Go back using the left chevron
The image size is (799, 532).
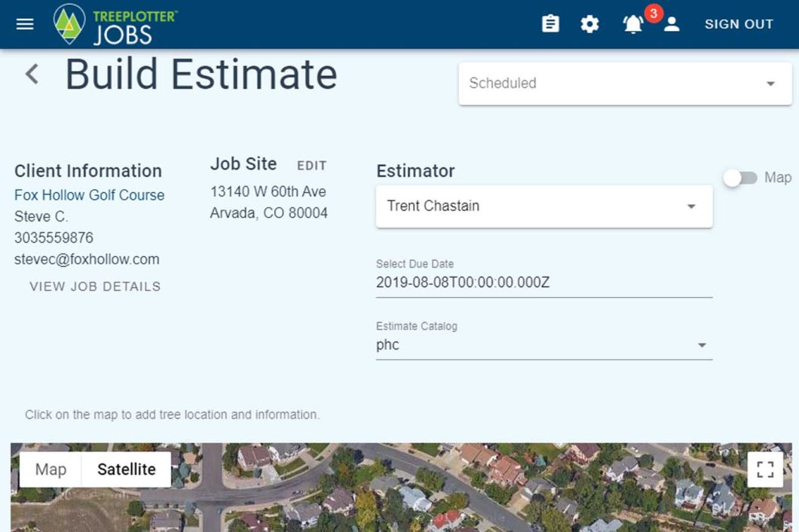[32, 74]
